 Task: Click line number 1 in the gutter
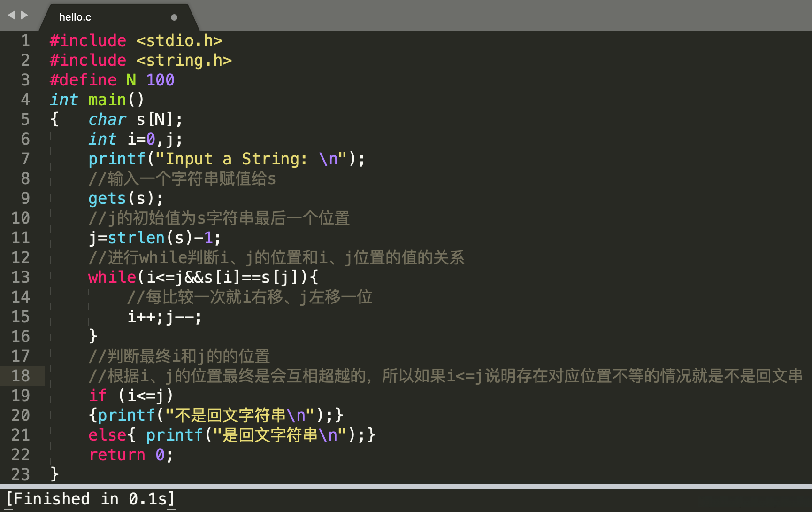[x=25, y=41]
